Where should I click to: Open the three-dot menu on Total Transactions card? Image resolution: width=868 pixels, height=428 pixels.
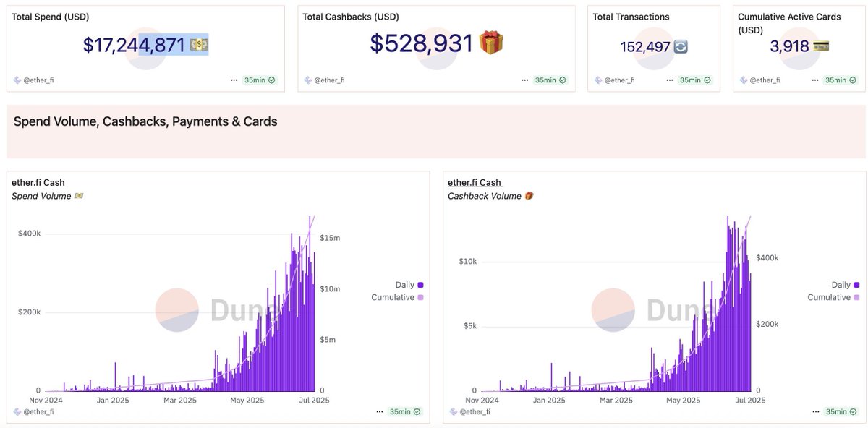click(670, 80)
